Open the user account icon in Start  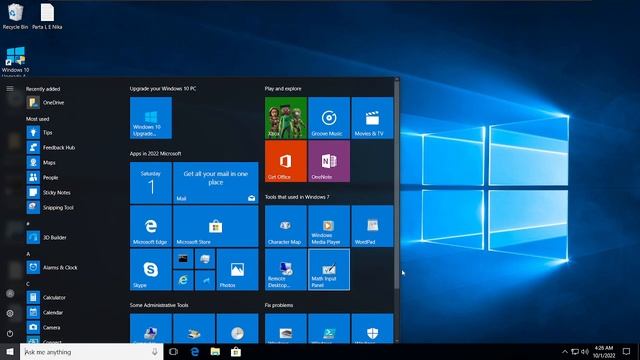10,293
